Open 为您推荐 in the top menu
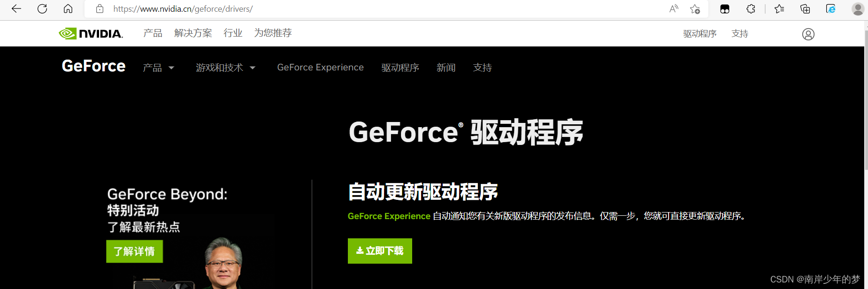Viewport: 868px width, 289px height. tap(273, 33)
